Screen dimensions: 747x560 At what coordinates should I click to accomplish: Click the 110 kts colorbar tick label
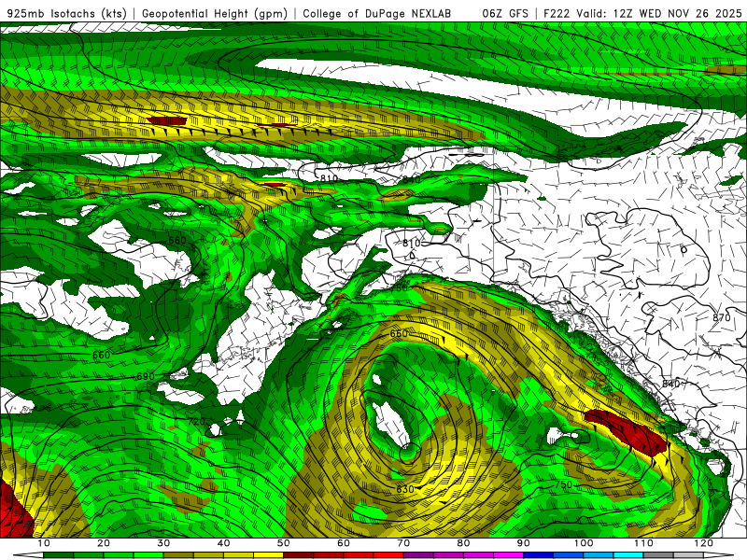643,543
